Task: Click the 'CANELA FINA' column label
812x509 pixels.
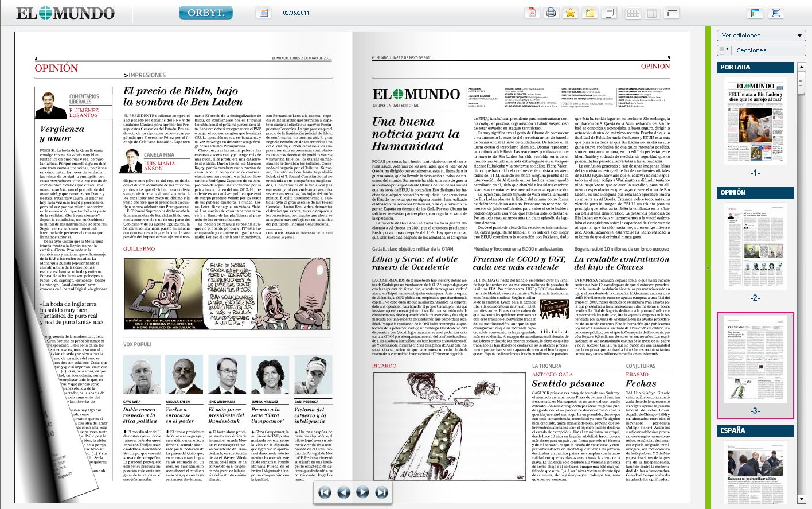Action: [159, 155]
